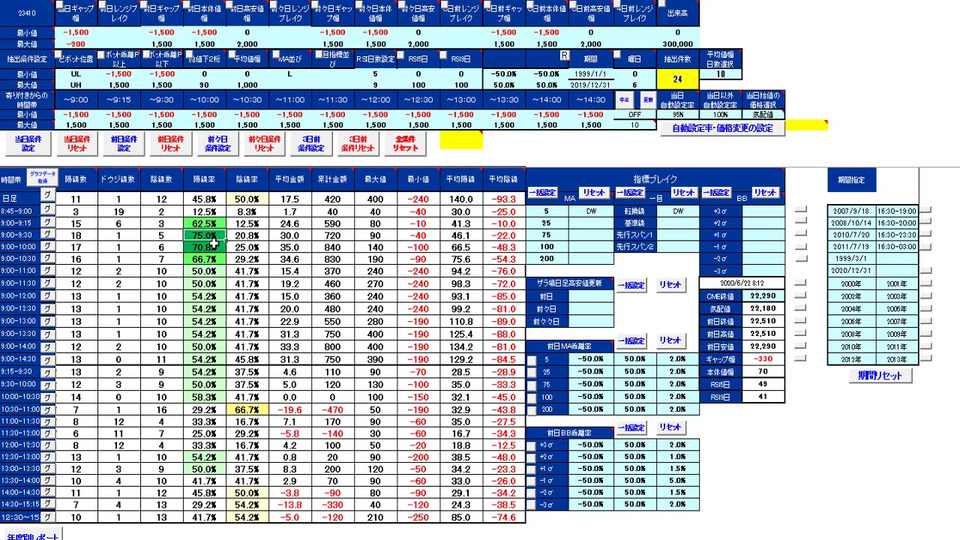Open graph icon for 11:00~11:30 row
Viewport: 960px width, 540px height.
tap(47, 422)
